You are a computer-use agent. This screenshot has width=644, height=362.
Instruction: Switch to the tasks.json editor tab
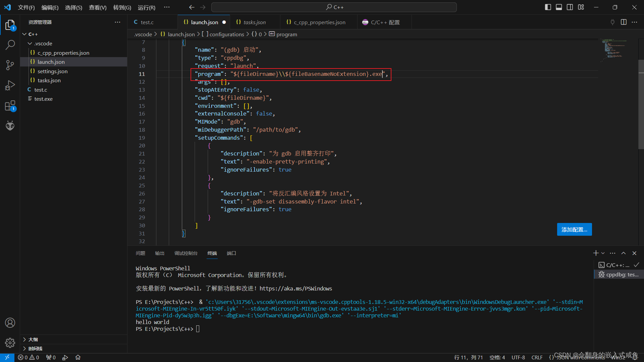pyautogui.click(x=255, y=22)
